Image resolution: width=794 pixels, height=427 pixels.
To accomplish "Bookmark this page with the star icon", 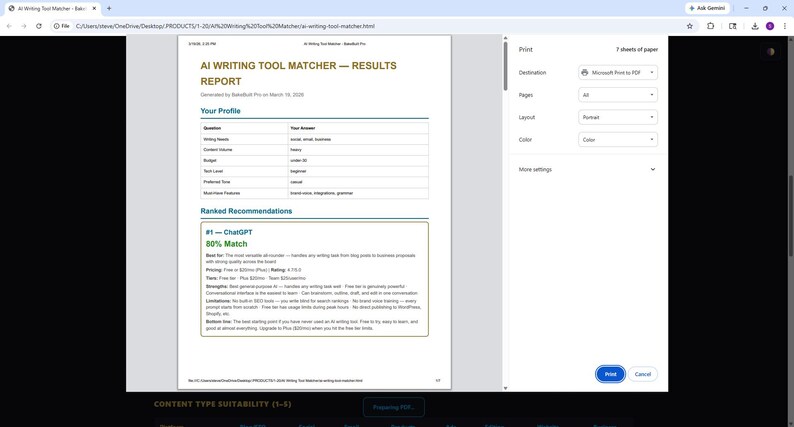I will 690,26.
